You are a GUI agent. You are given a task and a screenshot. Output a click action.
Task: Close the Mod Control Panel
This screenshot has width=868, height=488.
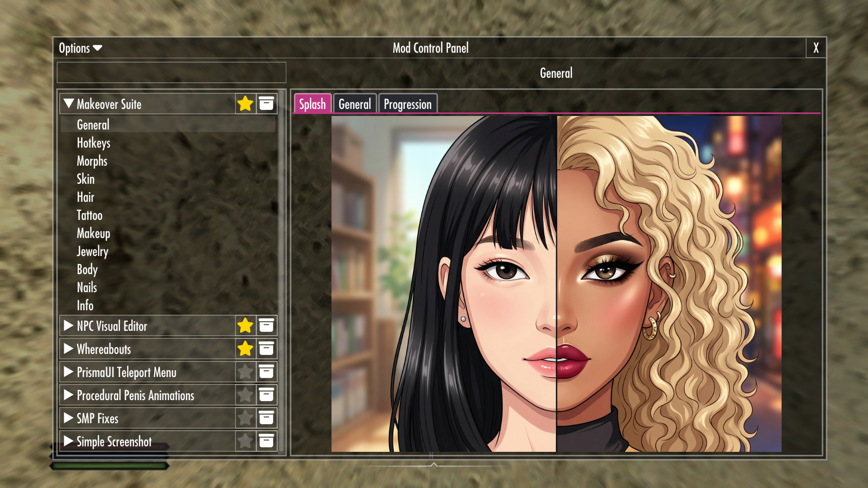(816, 48)
